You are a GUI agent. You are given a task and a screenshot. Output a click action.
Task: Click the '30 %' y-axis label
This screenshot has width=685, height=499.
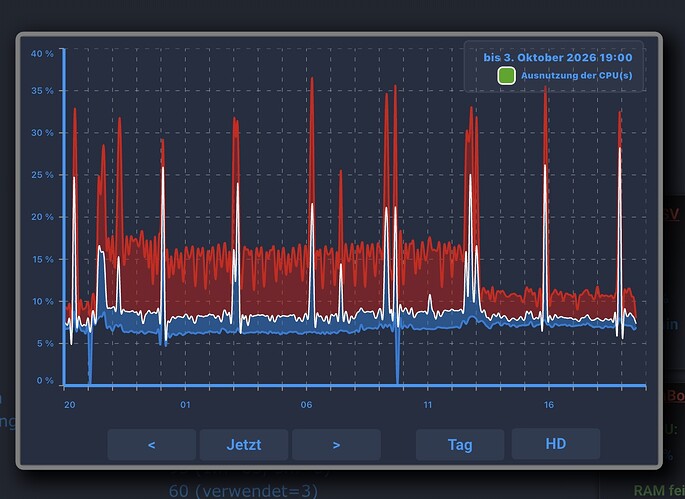click(x=42, y=133)
